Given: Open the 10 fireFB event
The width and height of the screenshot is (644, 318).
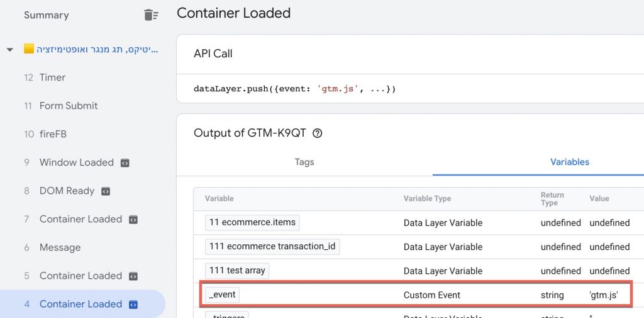Looking at the screenshot, I should (x=45, y=134).
